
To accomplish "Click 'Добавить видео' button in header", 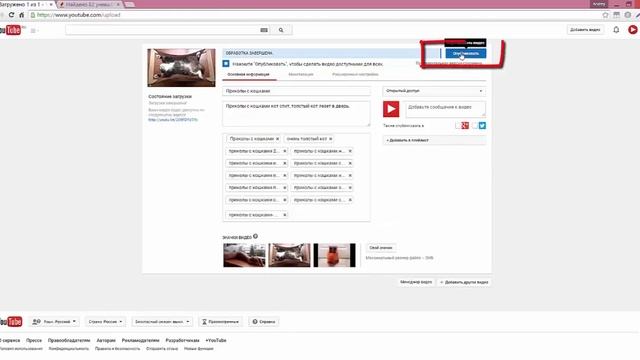I will pos(585,30).
